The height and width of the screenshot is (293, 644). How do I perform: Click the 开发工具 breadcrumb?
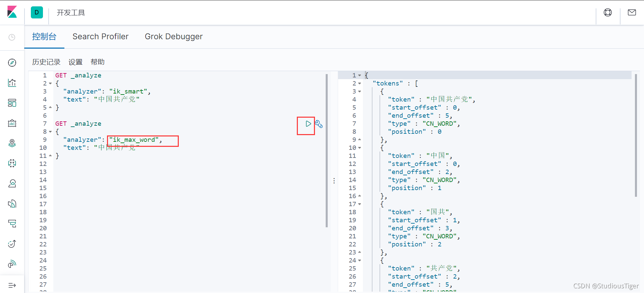coord(71,12)
